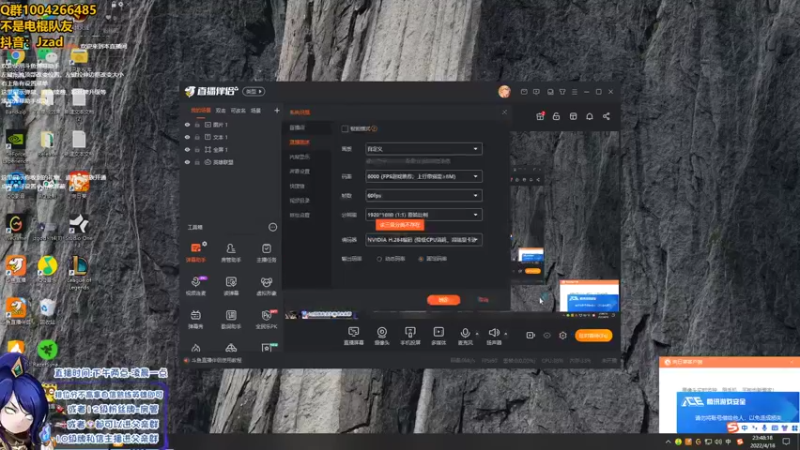The height and width of the screenshot is (450, 800).
Task: Add a screen capture source from bottom toolbar
Action: coord(354,336)
